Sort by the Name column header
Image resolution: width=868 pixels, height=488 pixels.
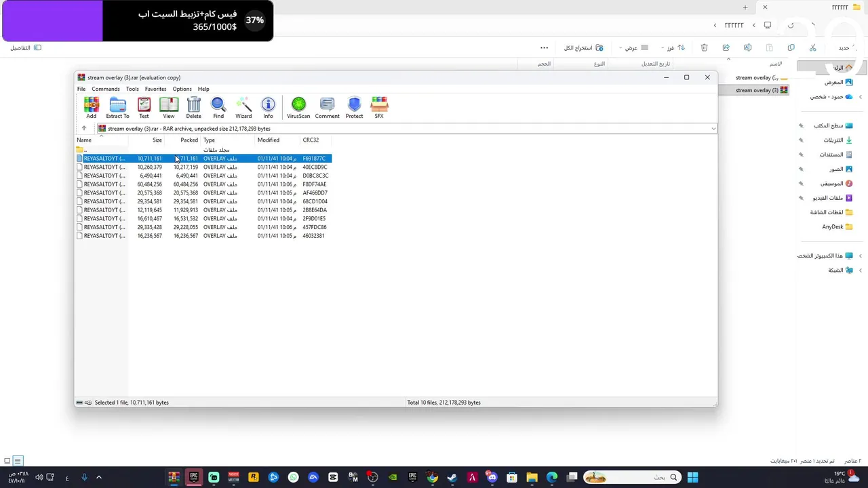(x=101, y=140)
